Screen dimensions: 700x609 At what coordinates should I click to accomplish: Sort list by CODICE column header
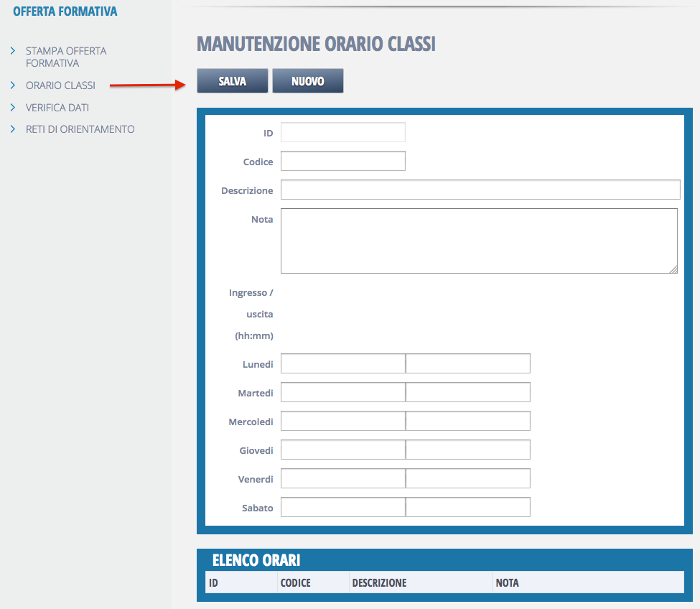click(x=296, y=582)
